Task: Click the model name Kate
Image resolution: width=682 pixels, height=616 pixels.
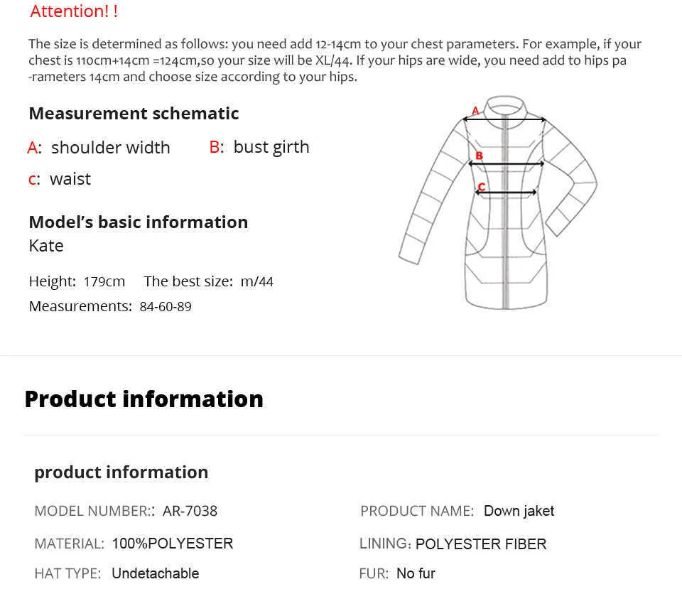Action: 46,246
